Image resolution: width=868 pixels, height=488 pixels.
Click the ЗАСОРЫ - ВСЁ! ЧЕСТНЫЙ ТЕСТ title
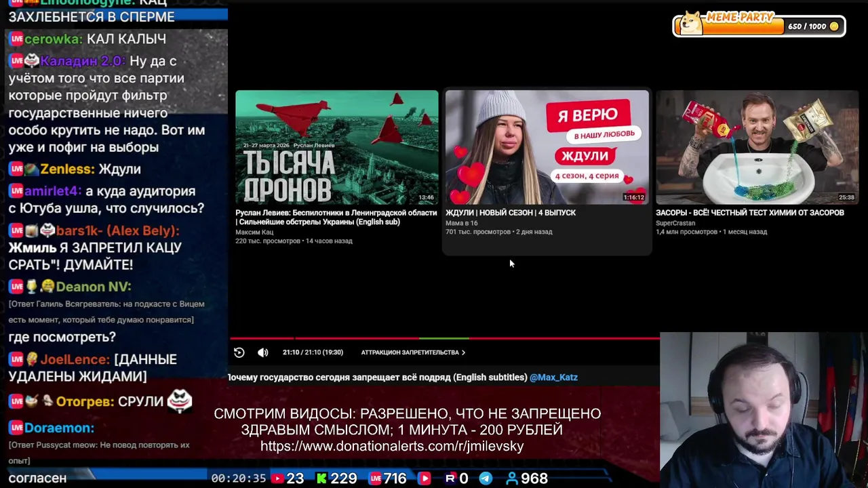click(750, 213)
